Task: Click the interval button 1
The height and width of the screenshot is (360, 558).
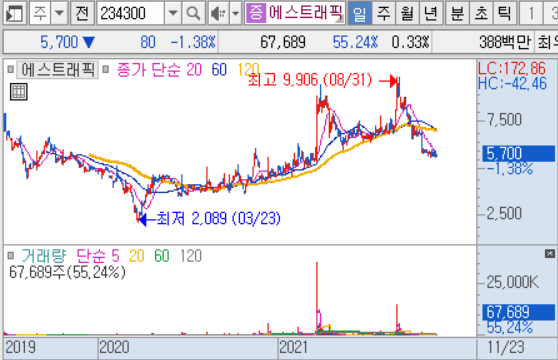Action: [x=531, y=14]
